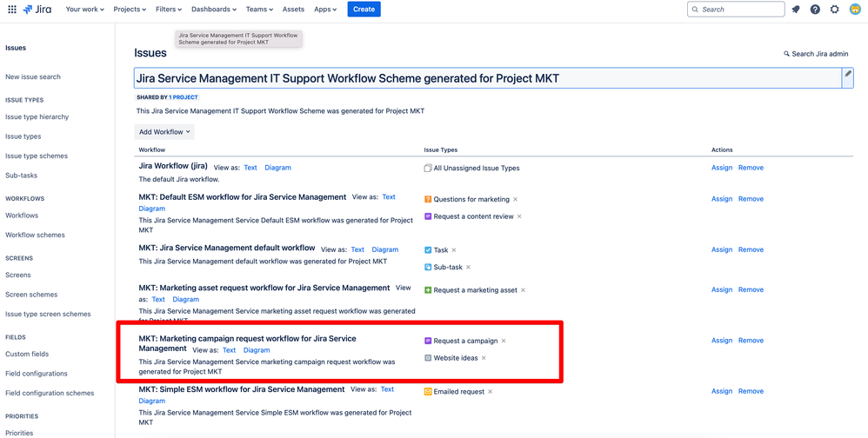Remove Request a campaign with its x

coord(504,341)
